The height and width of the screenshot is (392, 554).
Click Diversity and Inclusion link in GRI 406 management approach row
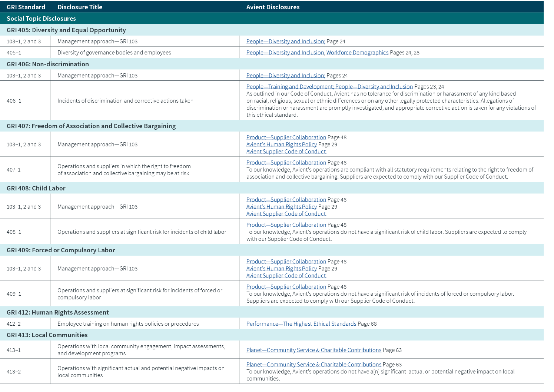click(x=285, y=76)
